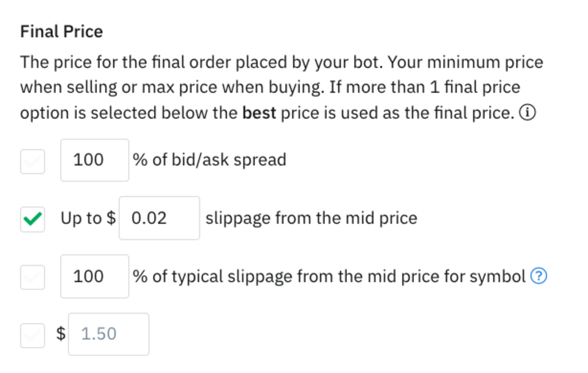Click the "slippage from the mid price" label

(311, 218)
